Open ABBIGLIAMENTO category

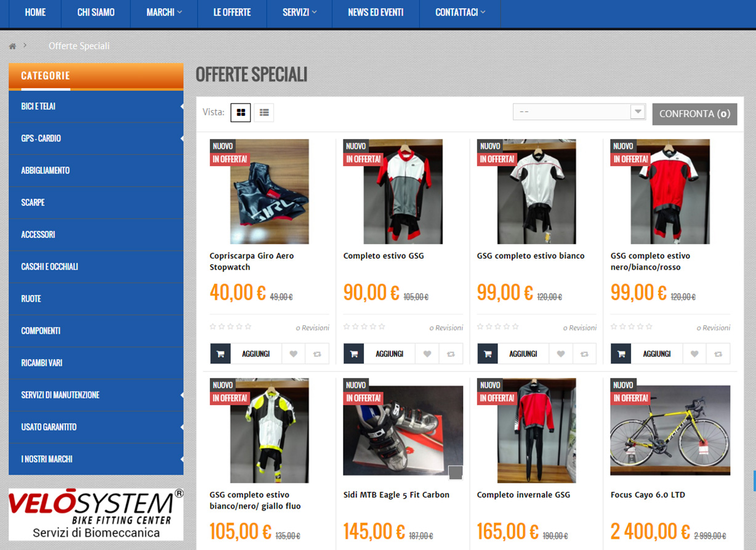click(96, 171)
